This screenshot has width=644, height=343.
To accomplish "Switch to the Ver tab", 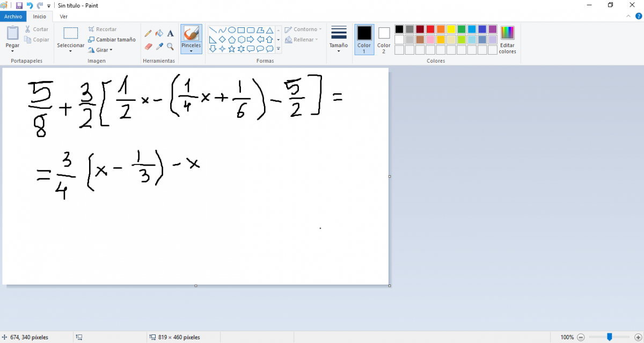I will 64,17.
